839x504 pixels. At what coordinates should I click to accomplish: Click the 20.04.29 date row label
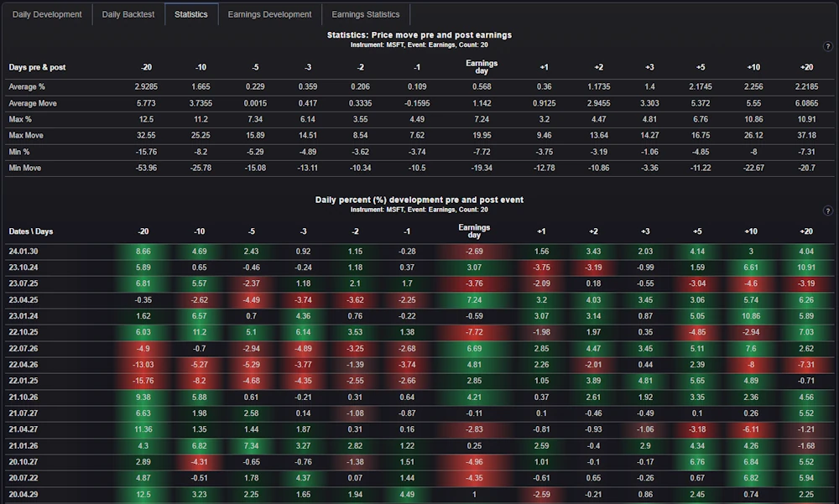23,495
